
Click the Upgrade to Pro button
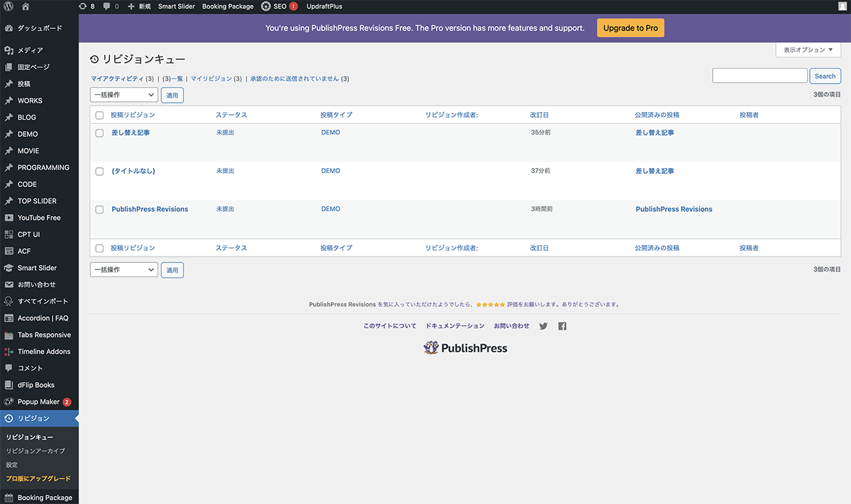pos(630,28)
